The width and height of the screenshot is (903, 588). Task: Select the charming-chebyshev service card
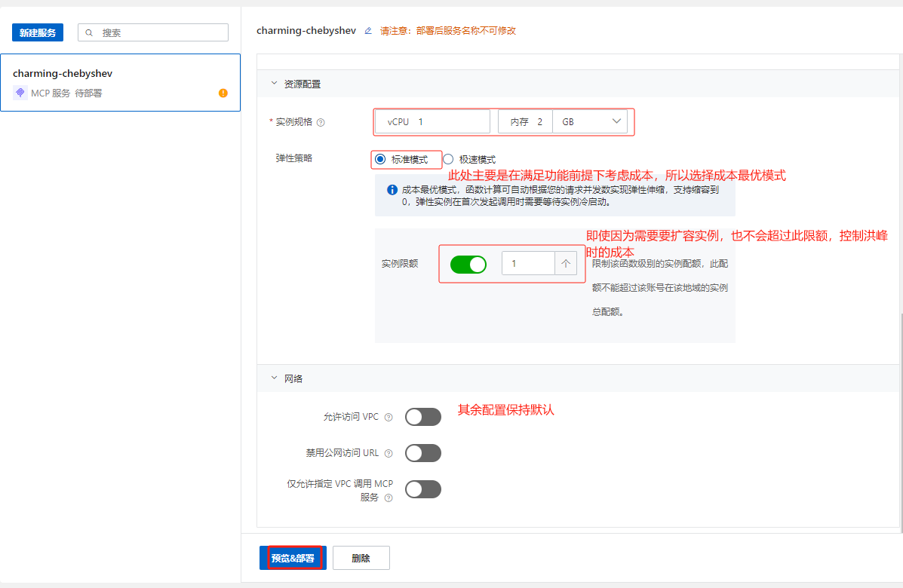pos(121,82)
